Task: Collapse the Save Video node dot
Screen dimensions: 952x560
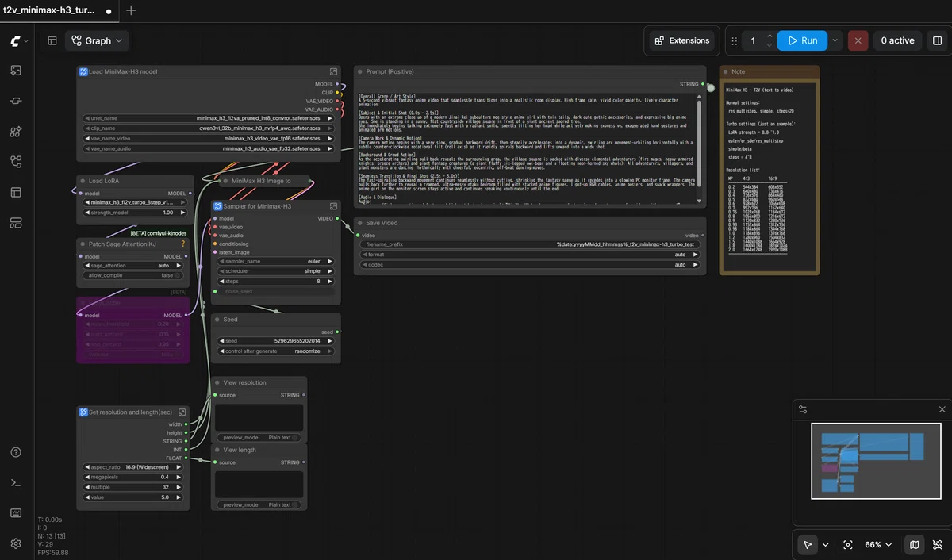Action: 359,223
